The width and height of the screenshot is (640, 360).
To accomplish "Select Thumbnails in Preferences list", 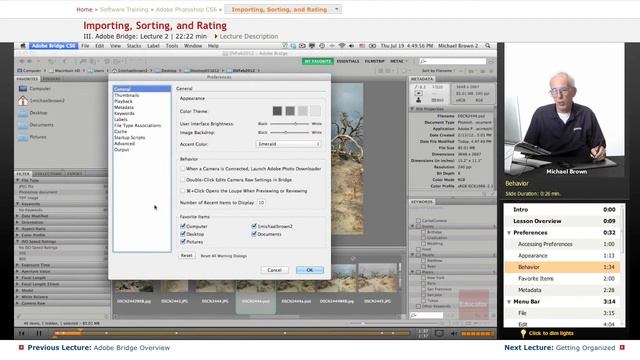I will (x=127, y=95).
